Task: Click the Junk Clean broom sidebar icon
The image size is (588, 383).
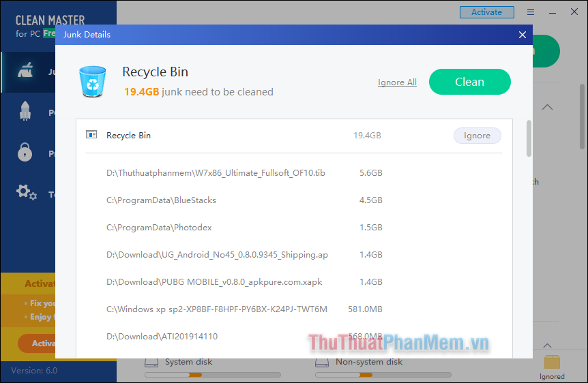Action: click(x=25, y=70)
